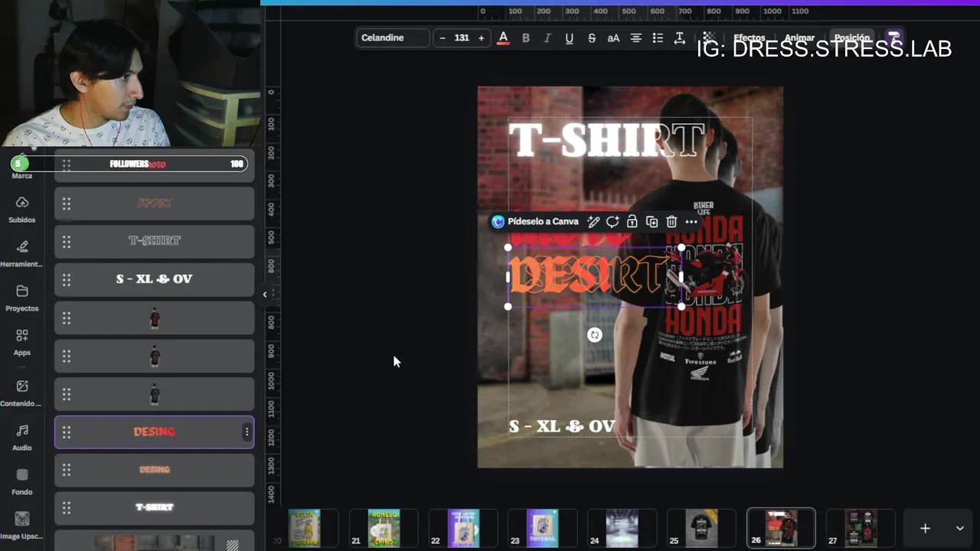Screen dimensions: 980x551
Task: Open the Contenido sidebar panel
Action: click(21, 393)
